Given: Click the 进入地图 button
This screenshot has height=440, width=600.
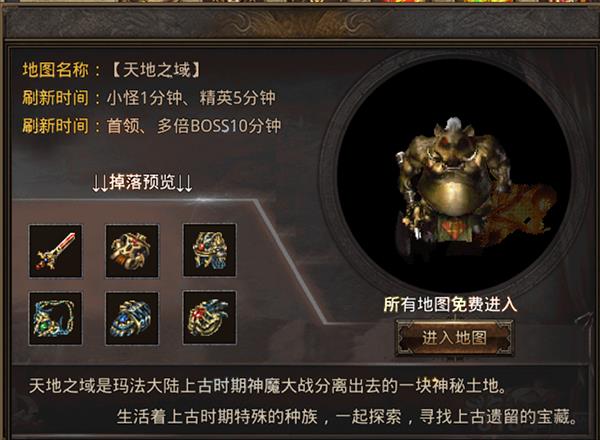Looking at the screenshot, I should [454, 338].
